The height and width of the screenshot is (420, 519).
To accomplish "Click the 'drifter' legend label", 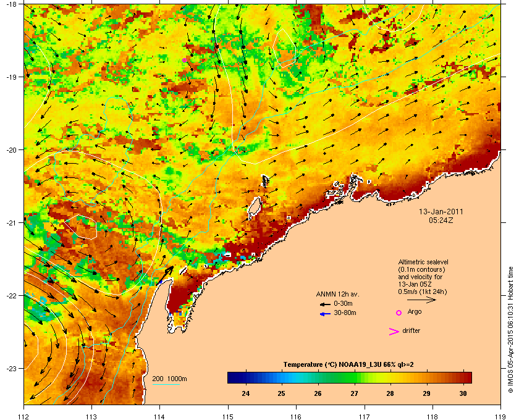I will click(411, 330).
